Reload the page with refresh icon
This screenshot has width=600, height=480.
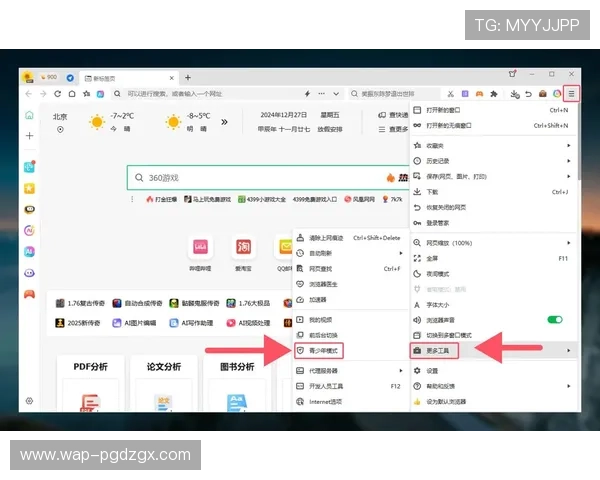click(57, 94)
